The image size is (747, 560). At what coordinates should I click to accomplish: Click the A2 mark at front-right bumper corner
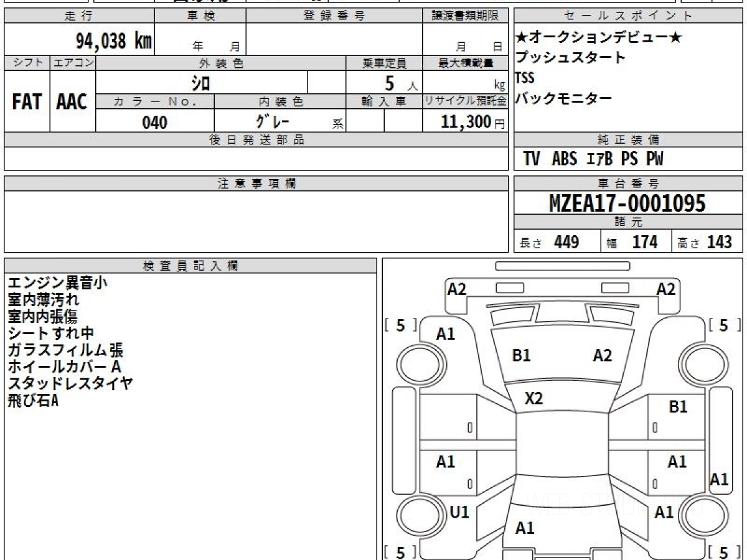click(665, 289)
